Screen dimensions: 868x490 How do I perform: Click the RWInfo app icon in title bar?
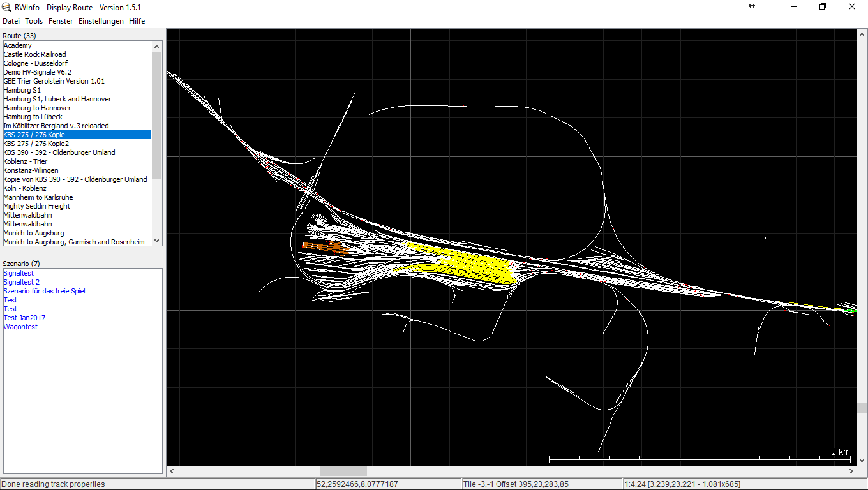tap(6, 7)
